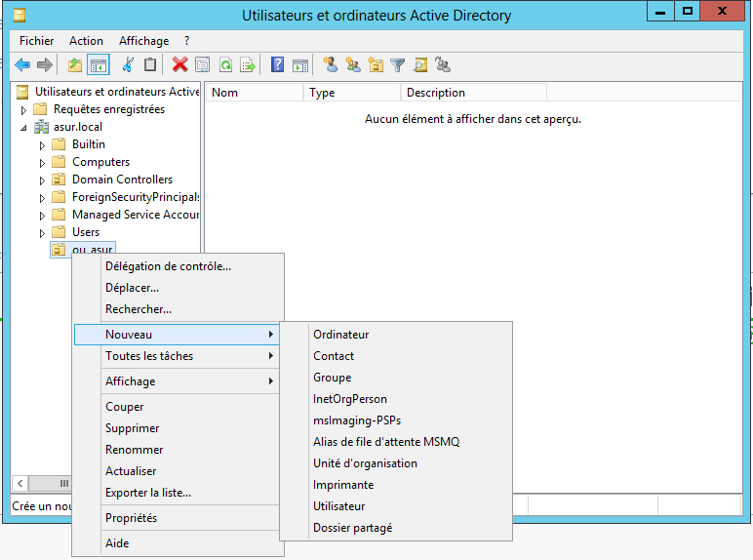Create new Contact from submenu
This screenshot has height=560, width=753.
pyautogui.click(x=396, y=356)
